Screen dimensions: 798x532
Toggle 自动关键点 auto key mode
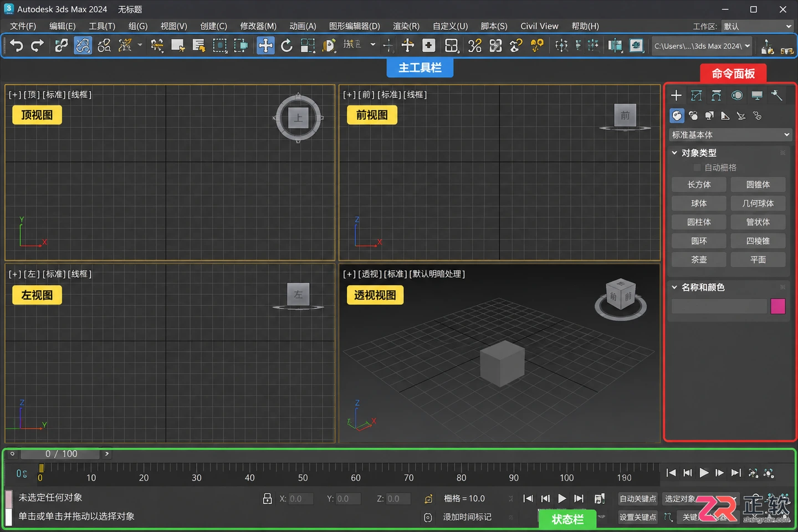(638, 499)
